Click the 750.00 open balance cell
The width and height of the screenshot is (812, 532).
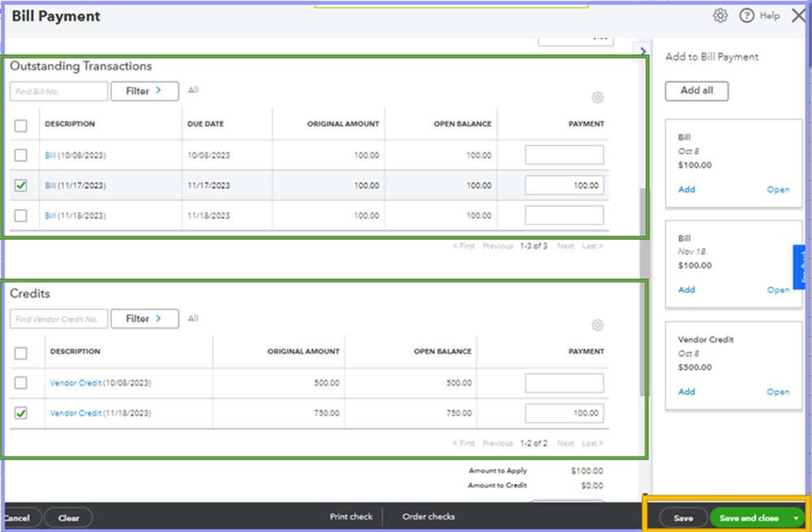tap(458, 413)
